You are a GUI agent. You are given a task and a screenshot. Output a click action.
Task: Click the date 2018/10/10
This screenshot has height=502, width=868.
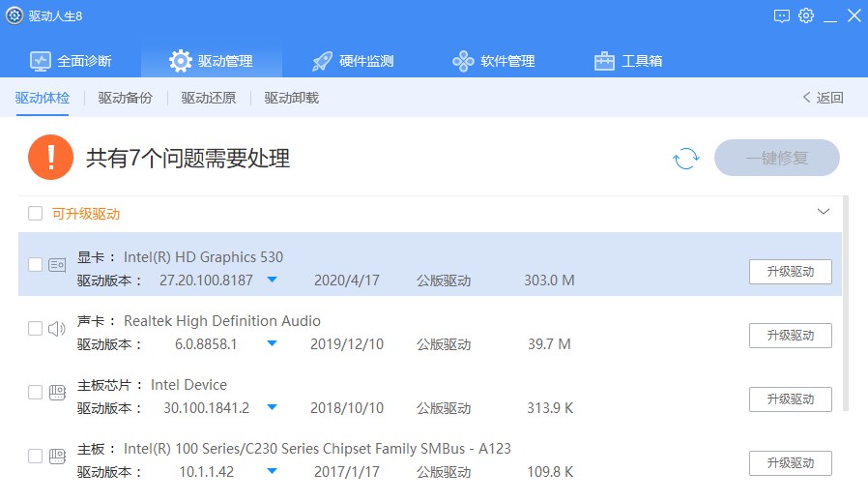click(x=347, y=408)
